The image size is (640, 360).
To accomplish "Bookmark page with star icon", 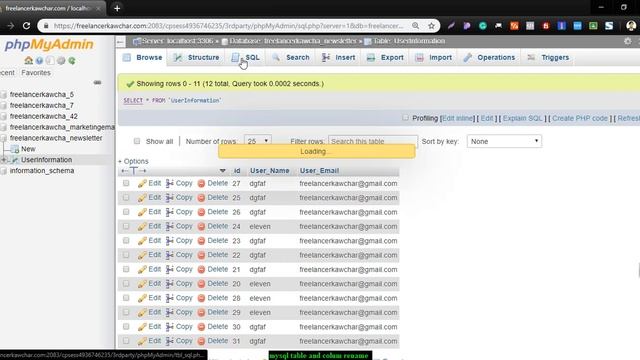I will pos(431,26).
